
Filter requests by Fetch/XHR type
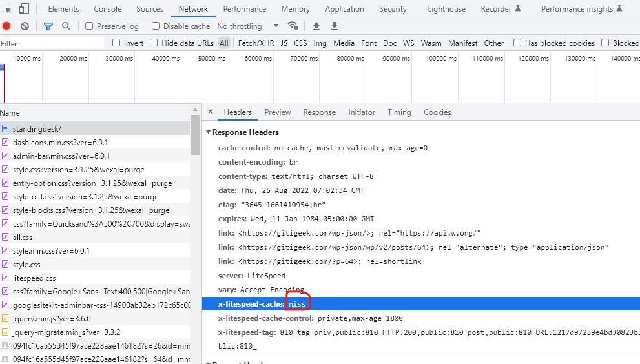click(x=256, y=43)
